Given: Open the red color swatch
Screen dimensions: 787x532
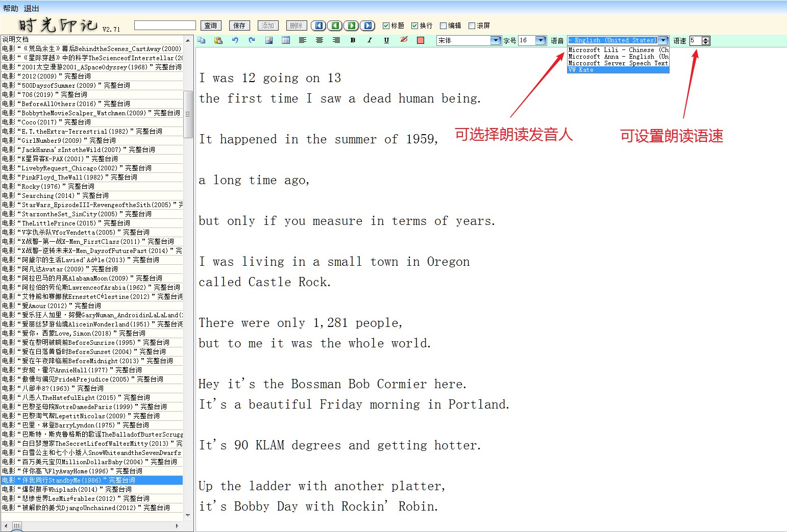Looking at the screenshot, I should pyautogui.click(x=421, y=40).
